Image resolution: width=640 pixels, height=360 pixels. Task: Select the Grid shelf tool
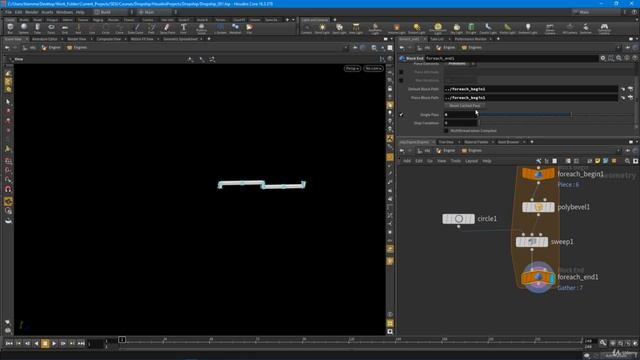(x=64, y=29)
